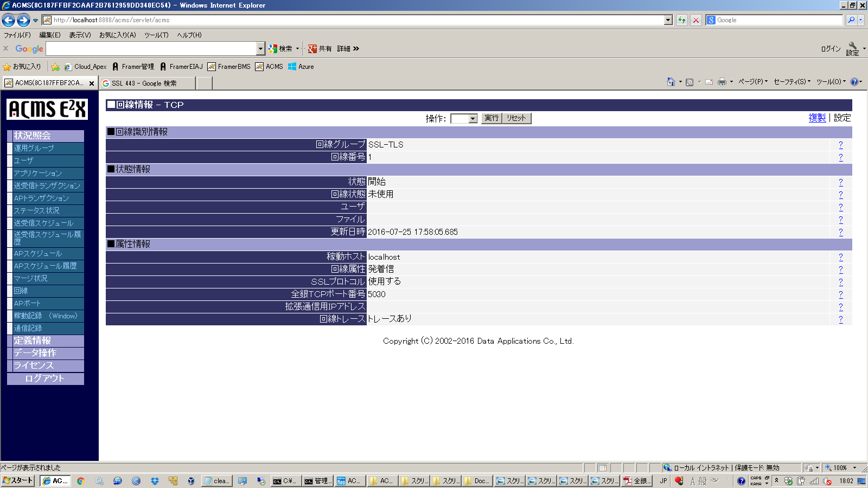Click the Home icon in command bar
The width and height of the screenshot is (868, 488).
click(x=671, y=82)
